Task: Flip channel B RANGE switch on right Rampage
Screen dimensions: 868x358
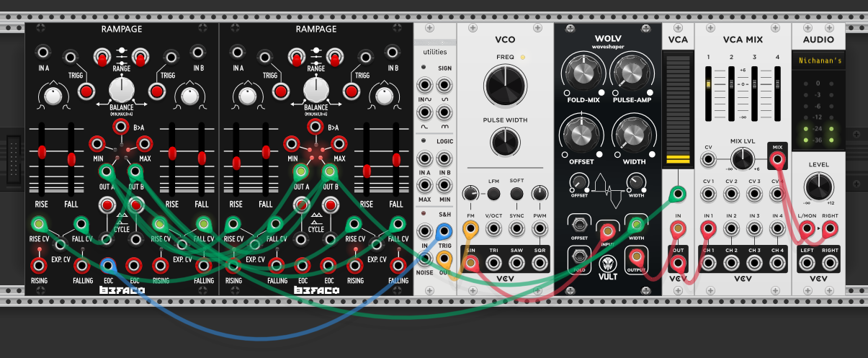Action: tap(335, 56)
